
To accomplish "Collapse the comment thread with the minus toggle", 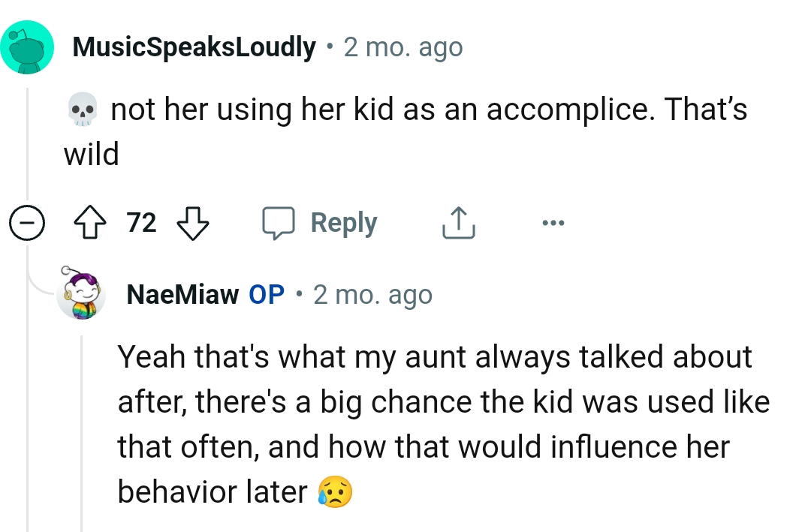I will 27,222.
